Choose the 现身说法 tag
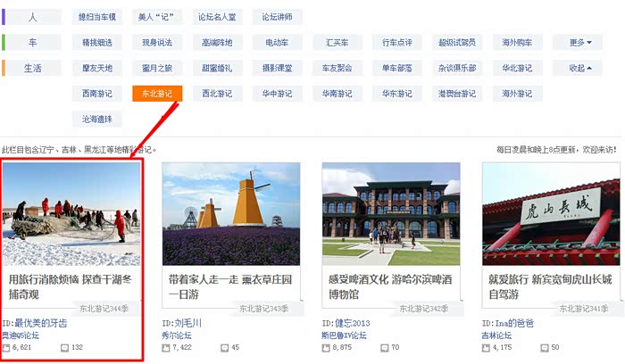 pos(157,43)
